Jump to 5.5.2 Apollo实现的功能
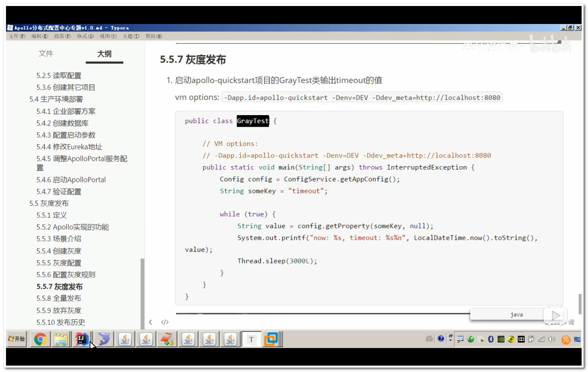Viewport: 588px width, 372px height. 73,227
